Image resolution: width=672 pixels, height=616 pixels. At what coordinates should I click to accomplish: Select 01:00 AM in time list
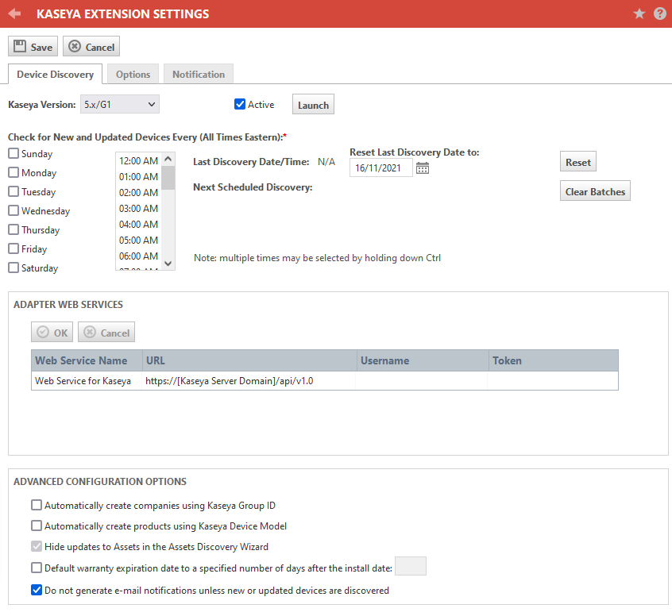click(138, 176)
